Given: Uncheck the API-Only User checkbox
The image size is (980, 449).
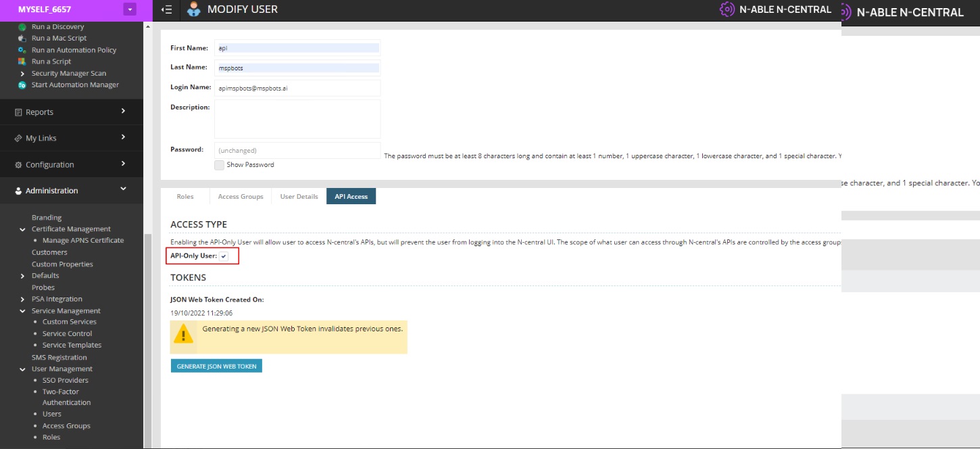Looking at the screenshot, I should tap(224, 256).
